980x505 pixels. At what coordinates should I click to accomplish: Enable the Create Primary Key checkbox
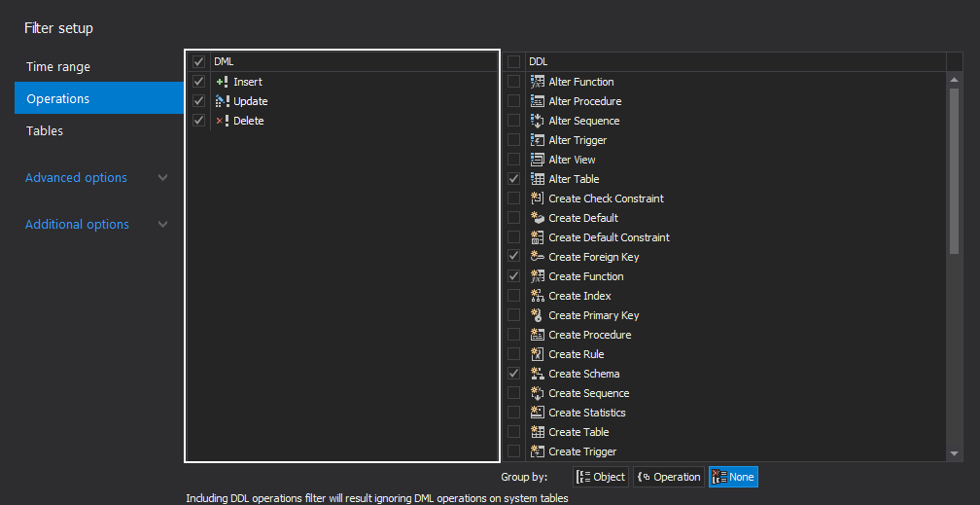pyautogui.click(x=513, y=314)
